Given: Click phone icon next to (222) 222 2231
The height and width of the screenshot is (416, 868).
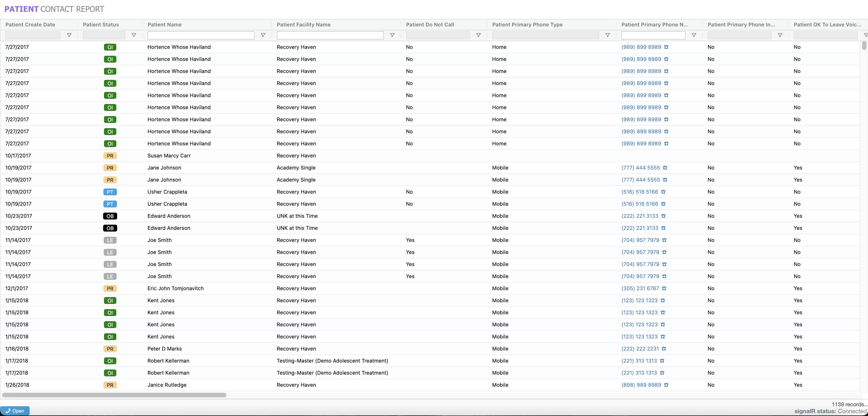Looking at the screenshot, I should (x=664, y=349).
